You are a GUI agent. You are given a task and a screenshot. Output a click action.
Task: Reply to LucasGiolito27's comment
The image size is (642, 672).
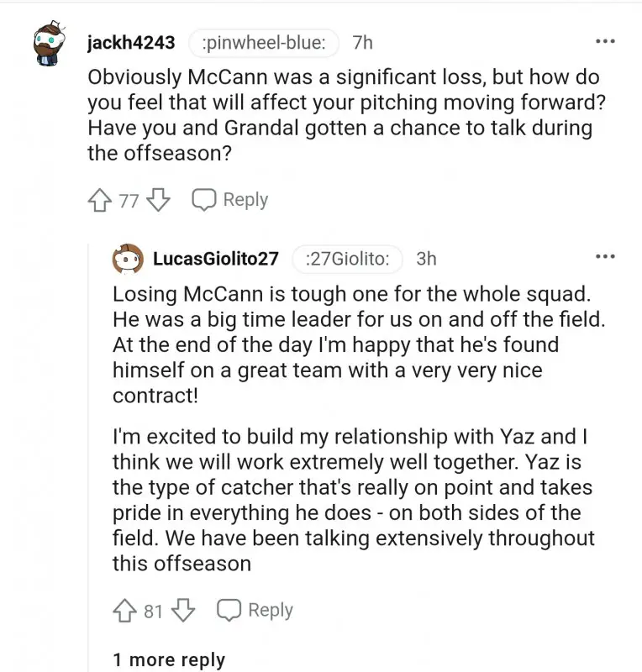[255, 611]
